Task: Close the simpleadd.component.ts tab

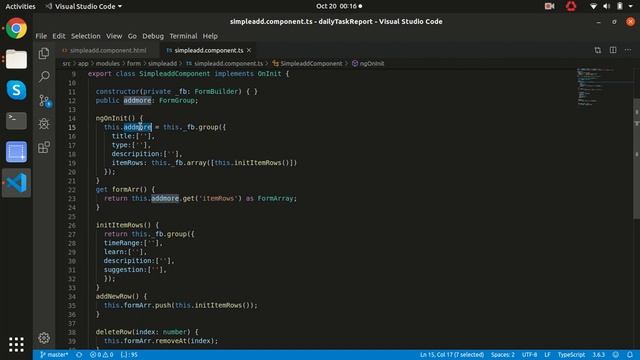Action: (x=249, y=50)
